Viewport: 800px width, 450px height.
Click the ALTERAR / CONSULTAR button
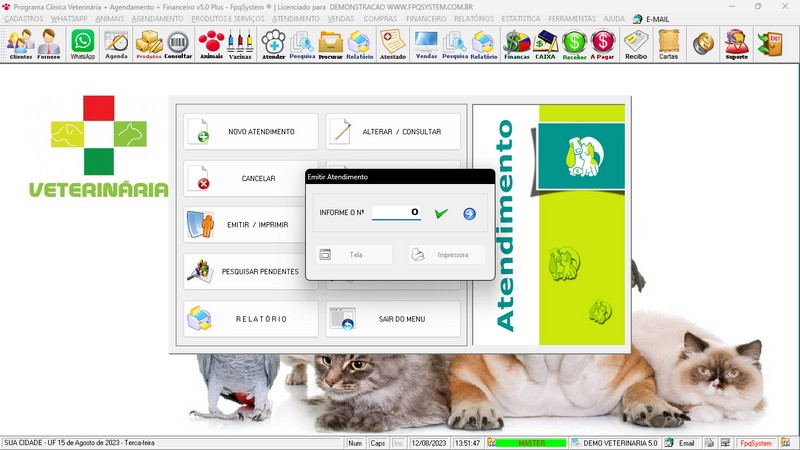pos(393,132)
